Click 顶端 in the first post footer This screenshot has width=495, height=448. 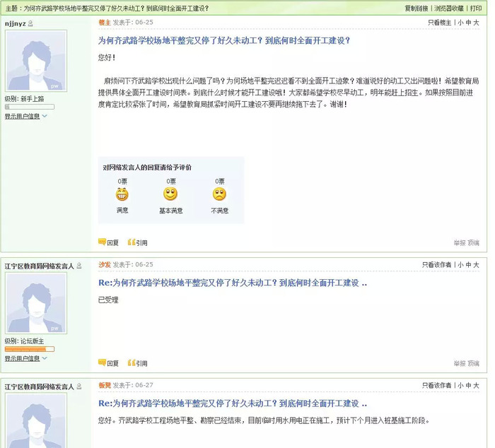point(473,242)
